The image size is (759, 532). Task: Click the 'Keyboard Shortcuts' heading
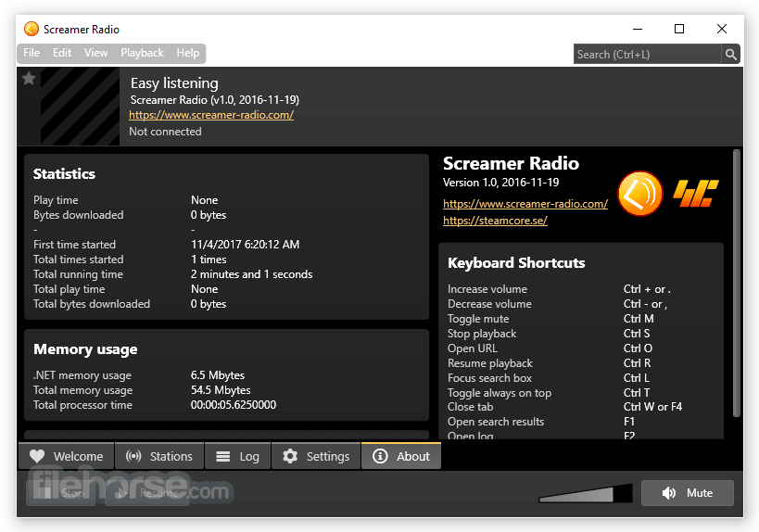[516, 263]
